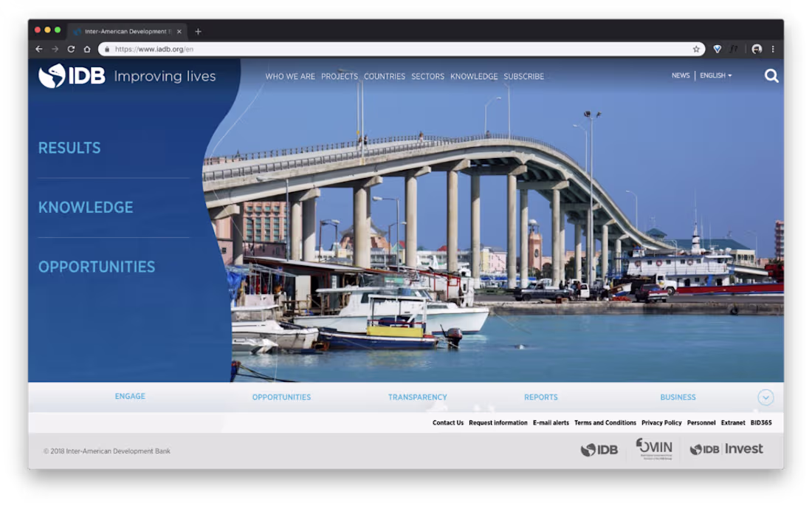812x506 pixels.
Task: Bookmark the page using the star icon
Action: point(696,48)
